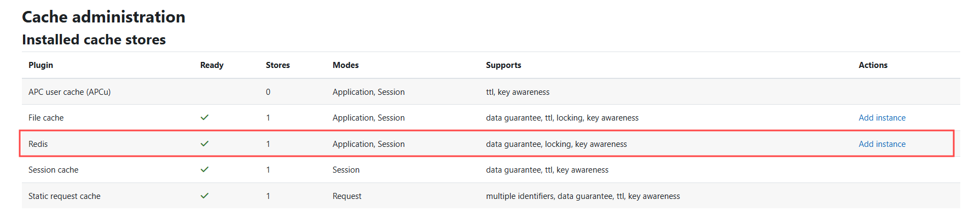Add instance for the Redis plugin

882,144
